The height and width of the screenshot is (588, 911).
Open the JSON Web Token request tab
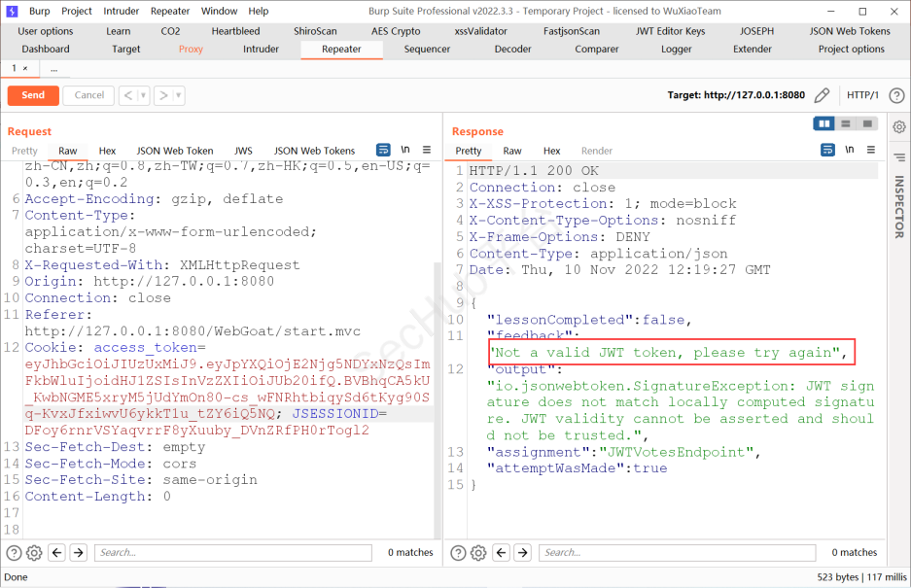click(x=174, y=151)
